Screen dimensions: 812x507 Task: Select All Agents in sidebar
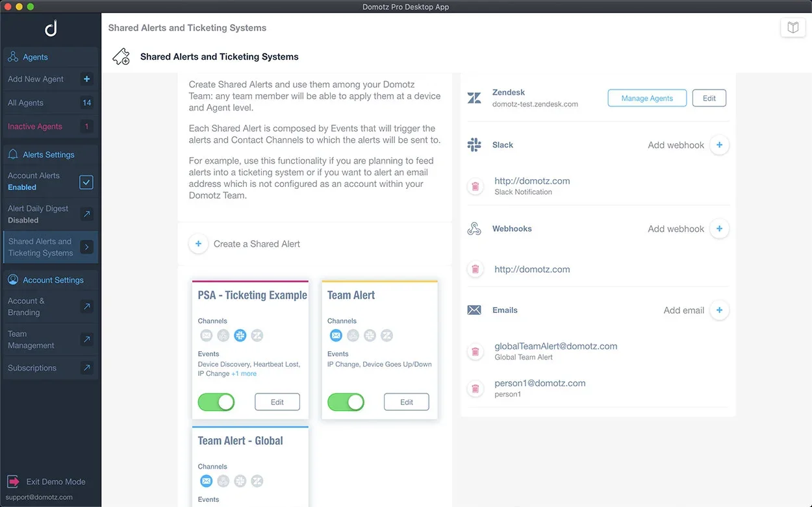(51, 103)
